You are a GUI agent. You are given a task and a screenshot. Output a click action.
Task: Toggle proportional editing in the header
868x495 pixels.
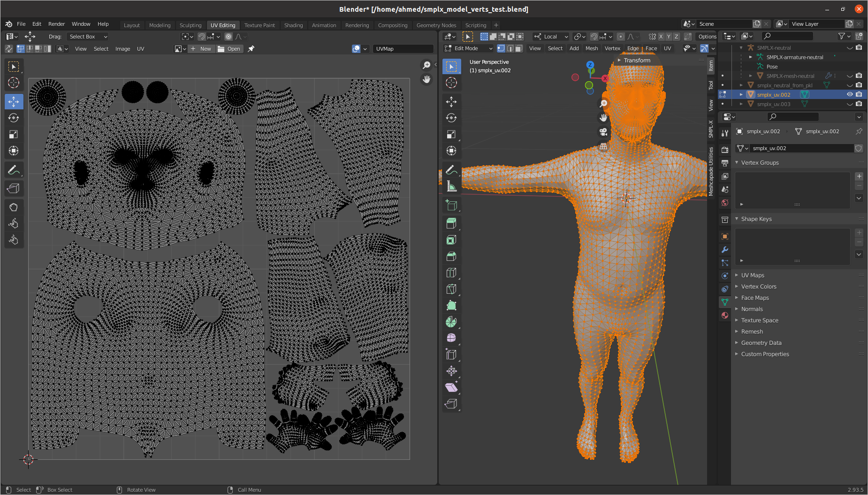621,37
